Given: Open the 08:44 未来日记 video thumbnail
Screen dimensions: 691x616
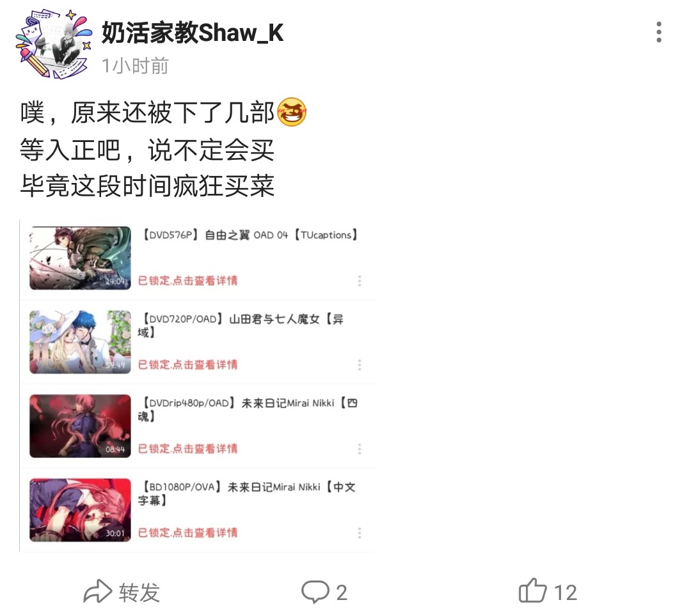Looking at the screenshot, I should coord(80,426).
